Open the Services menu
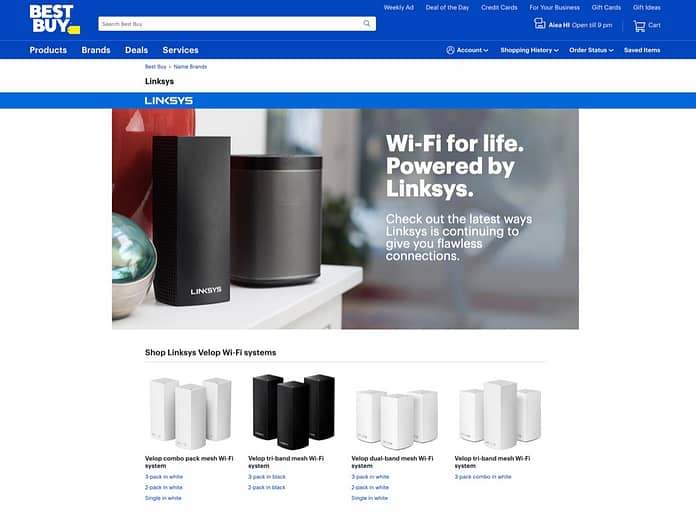This screenshot has height=516, width=696. pyautogui.click(x=180, y=50)
